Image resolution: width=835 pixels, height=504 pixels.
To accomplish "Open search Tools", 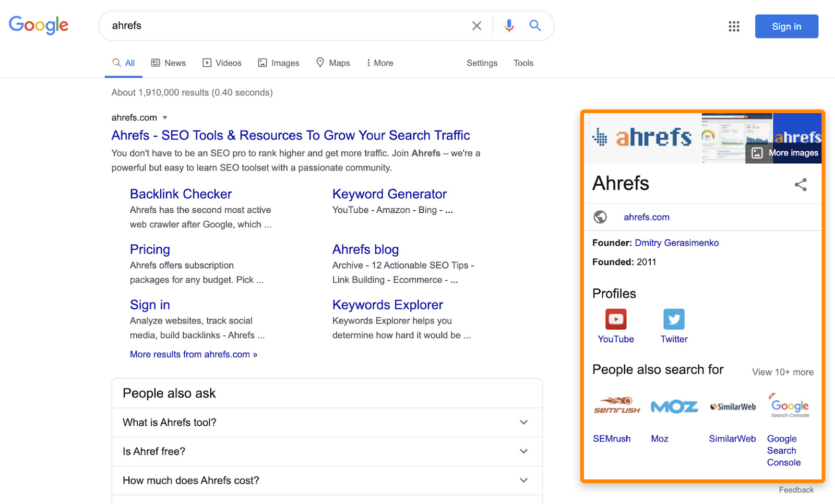I will pos(523,63).
